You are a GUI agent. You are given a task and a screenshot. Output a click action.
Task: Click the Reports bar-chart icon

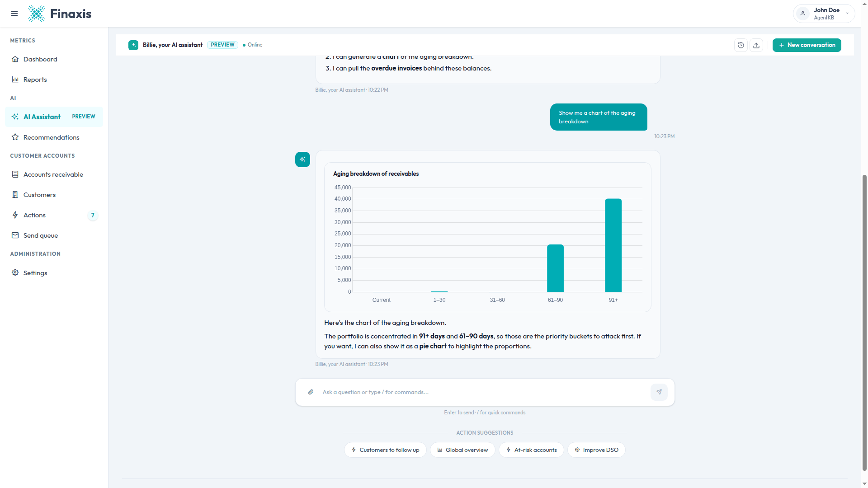click(x=15, y=80)
